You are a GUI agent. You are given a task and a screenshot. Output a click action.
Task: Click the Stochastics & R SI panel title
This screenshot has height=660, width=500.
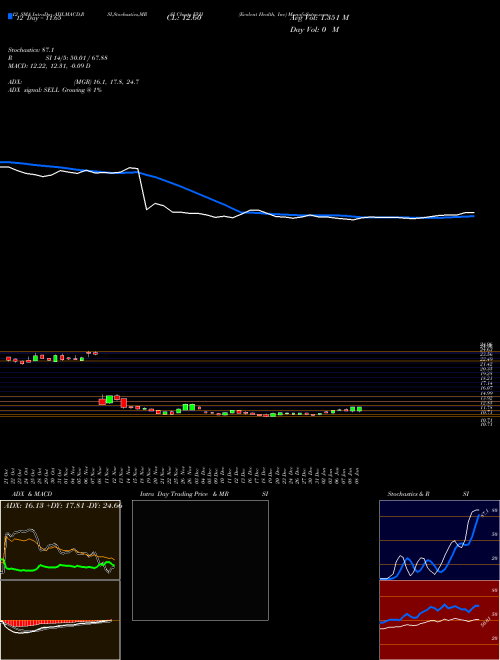[x=428, y=494]
